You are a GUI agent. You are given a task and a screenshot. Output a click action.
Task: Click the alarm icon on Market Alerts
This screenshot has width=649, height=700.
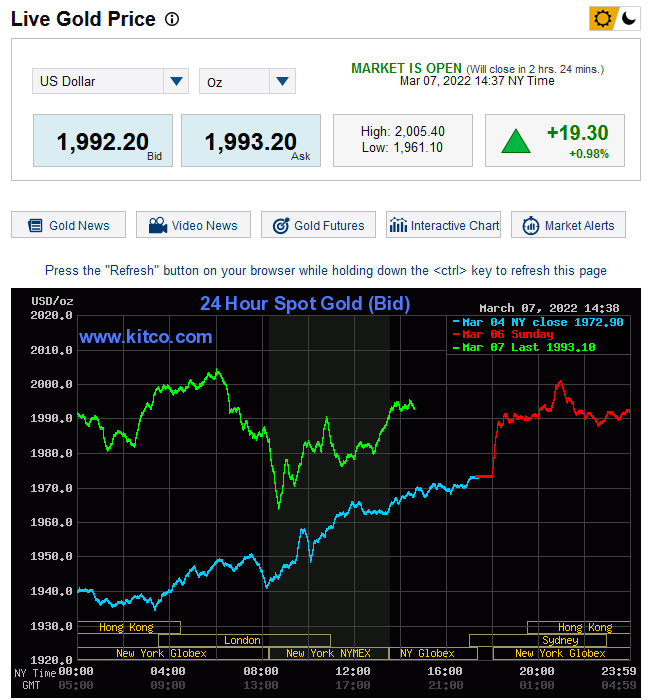pyautogui.click(x=531, y=225)
